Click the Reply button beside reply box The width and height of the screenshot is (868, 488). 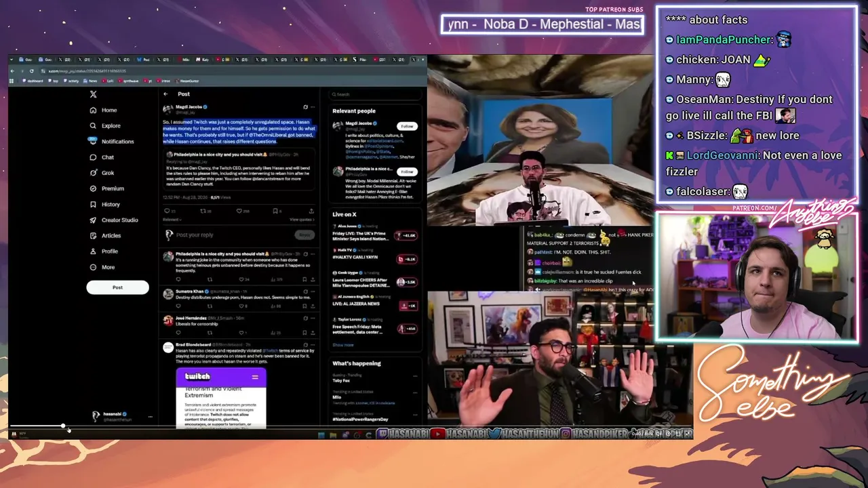[305, 235]
